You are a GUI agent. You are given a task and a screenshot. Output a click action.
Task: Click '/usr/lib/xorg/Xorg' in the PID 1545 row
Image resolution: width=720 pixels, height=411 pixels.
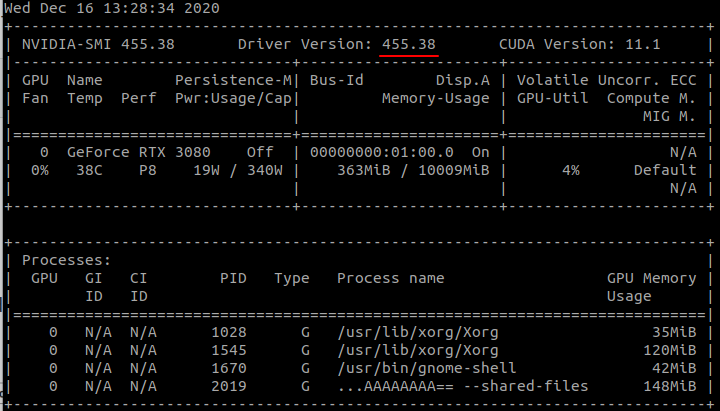pyautogui.click(x=418, y=350)
